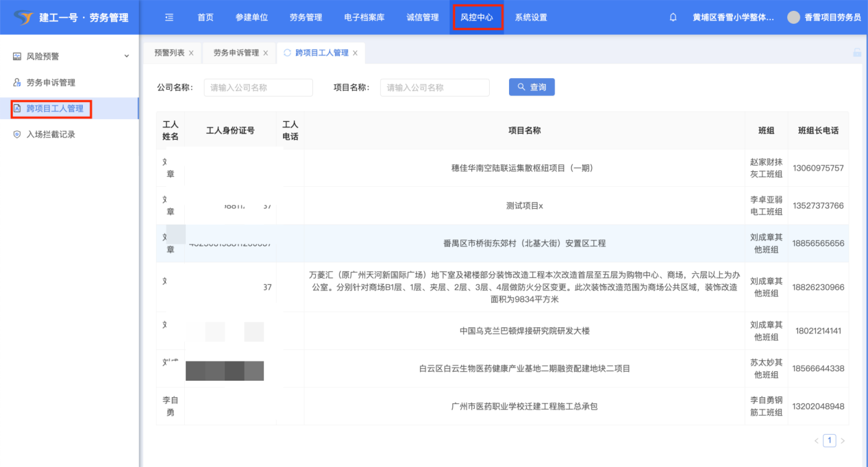
Task: Switch to the 预警列表 tab
Action: [169, 53]
